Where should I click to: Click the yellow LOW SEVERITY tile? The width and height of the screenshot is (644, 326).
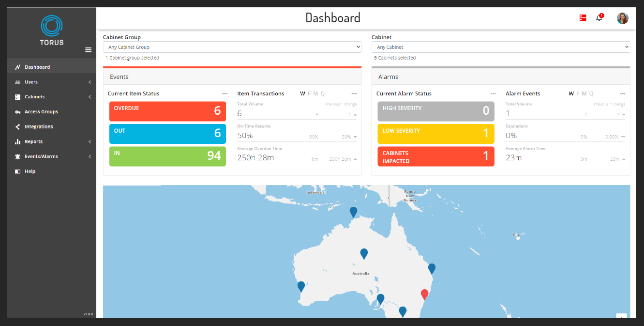(x=435, y=134)
